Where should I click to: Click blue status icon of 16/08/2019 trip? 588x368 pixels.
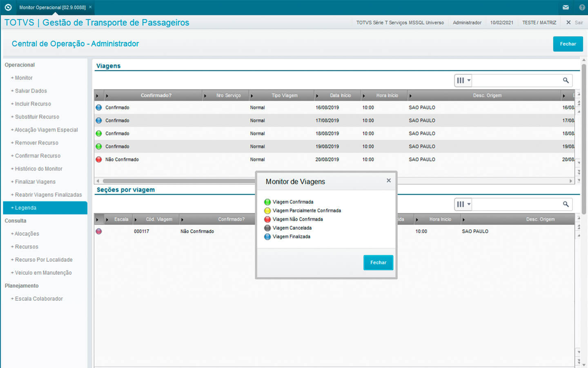[99, 108]
